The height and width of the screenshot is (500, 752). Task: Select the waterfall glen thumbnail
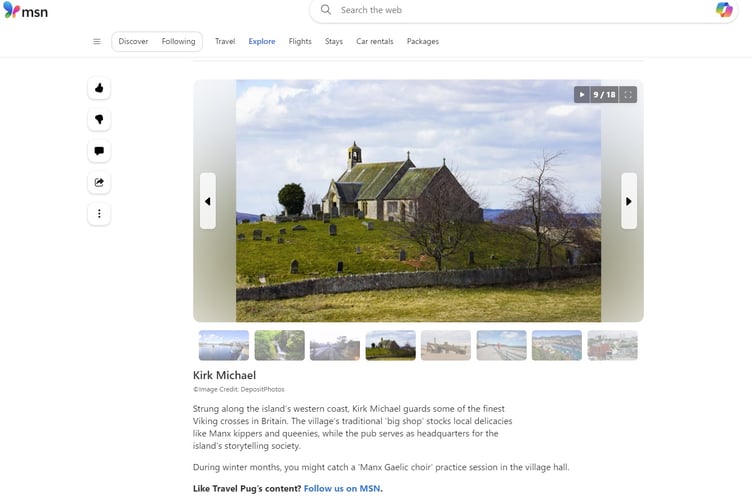[280, 345]
